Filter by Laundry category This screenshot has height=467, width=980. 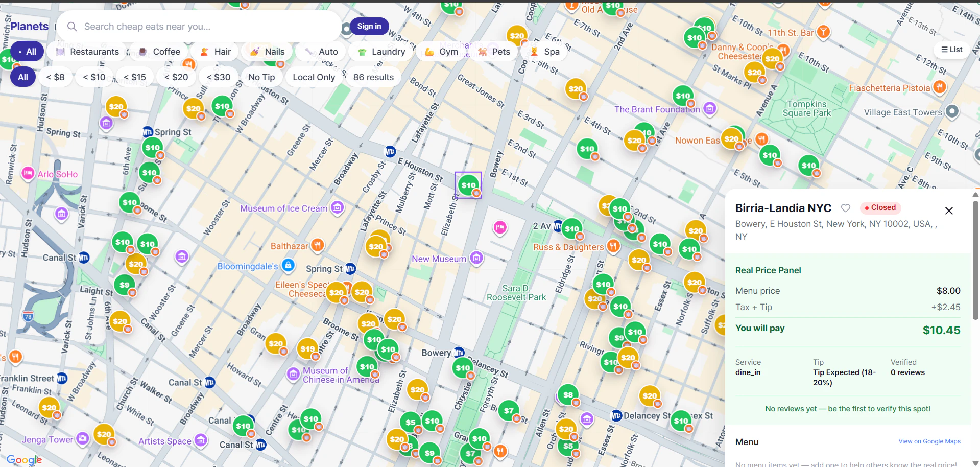tap(381, 52)
